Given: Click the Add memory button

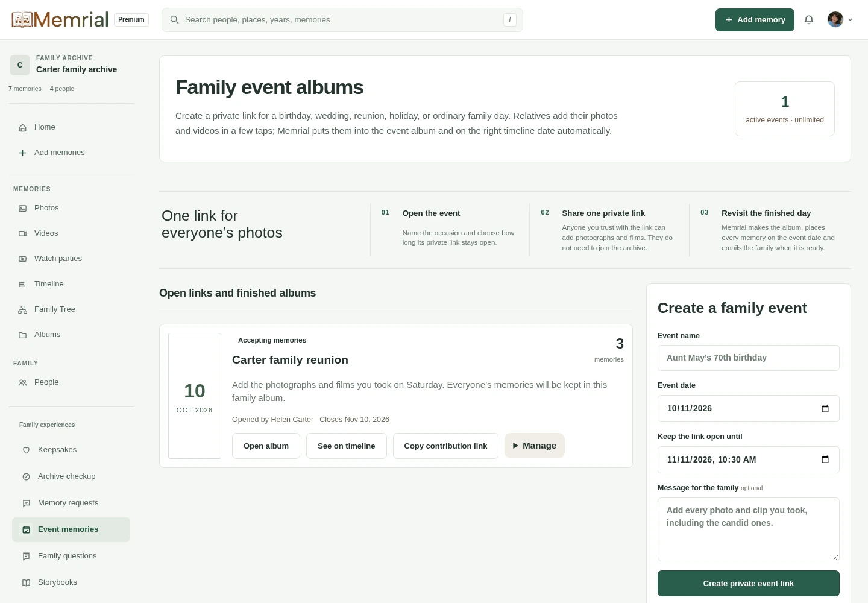Looking at the screenshot, I should (x=755, y=20).
